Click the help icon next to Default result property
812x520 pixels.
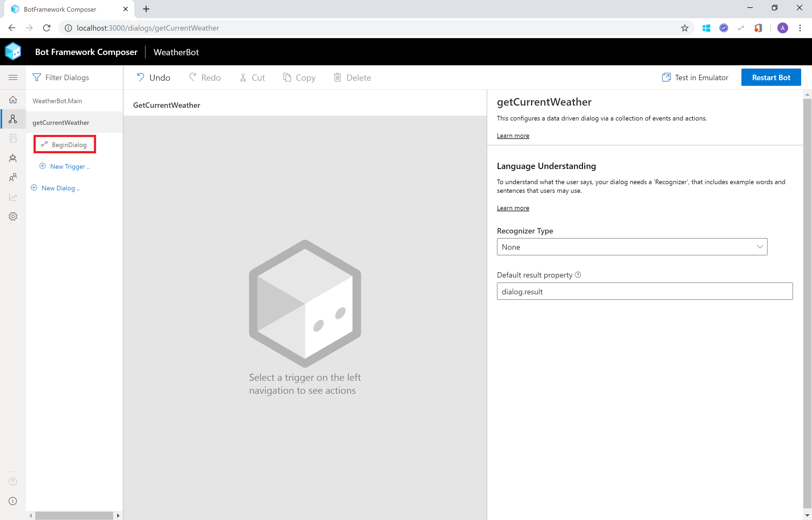(x=578, y=275)
